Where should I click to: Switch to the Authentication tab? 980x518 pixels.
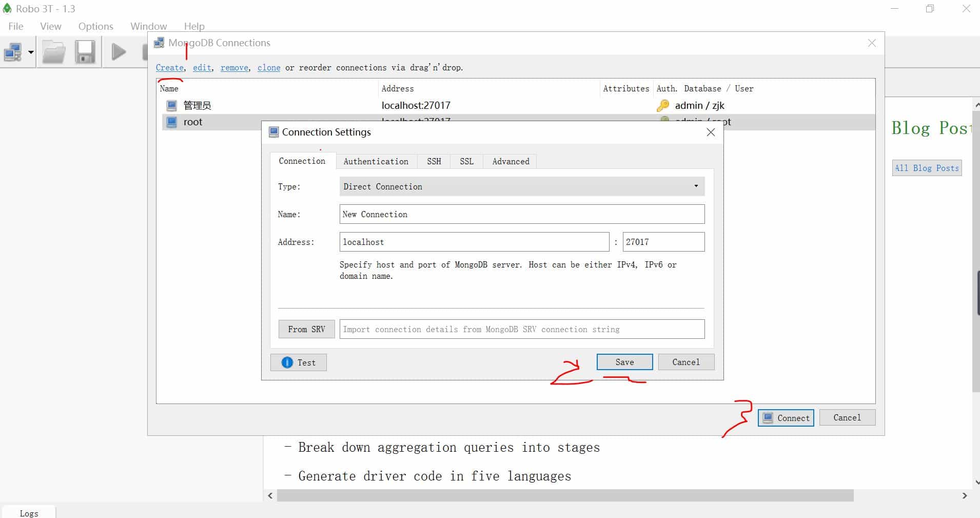(376, 161)
